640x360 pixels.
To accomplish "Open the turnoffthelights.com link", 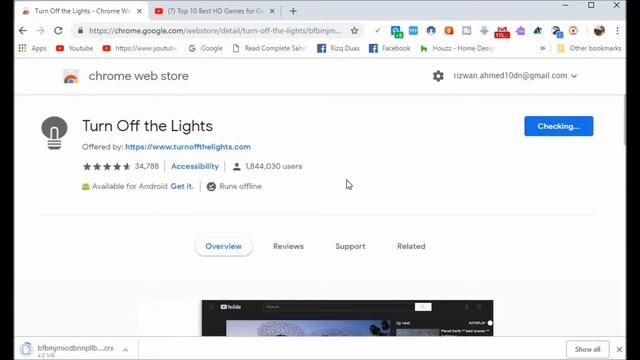I will tap(188, 147).
